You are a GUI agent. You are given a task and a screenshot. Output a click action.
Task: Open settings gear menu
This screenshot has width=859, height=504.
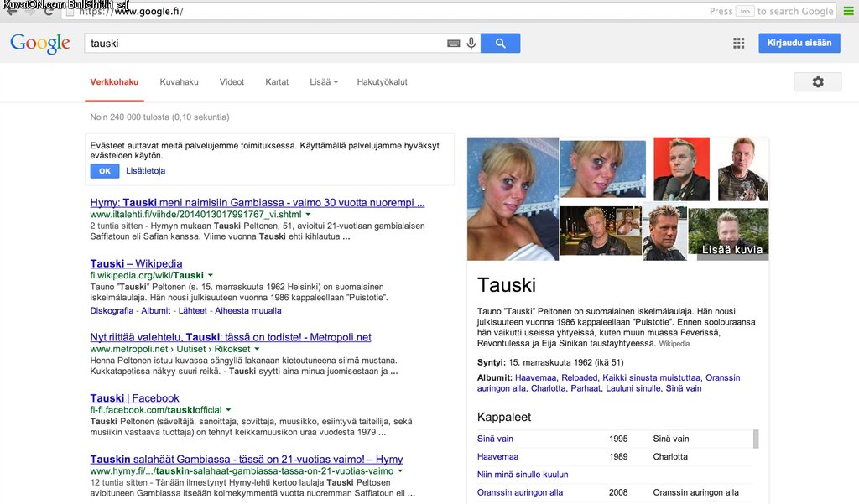[x=817, y=82]
